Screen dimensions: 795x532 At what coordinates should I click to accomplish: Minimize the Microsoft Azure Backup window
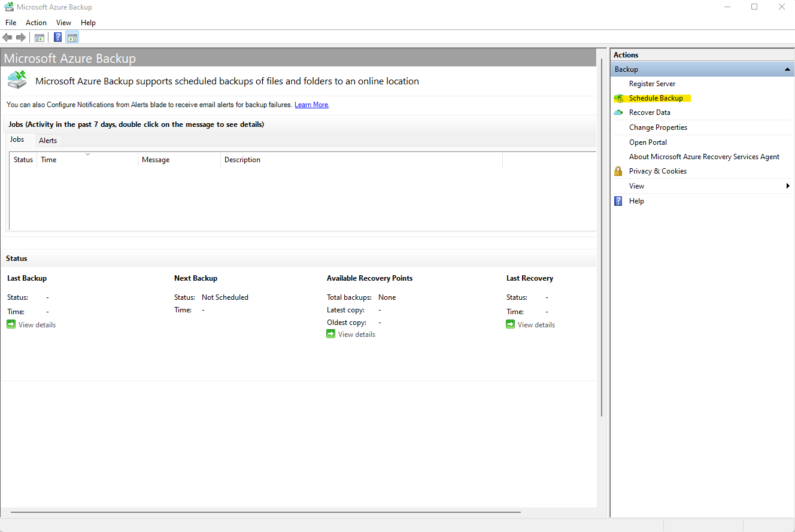point(727,7)
